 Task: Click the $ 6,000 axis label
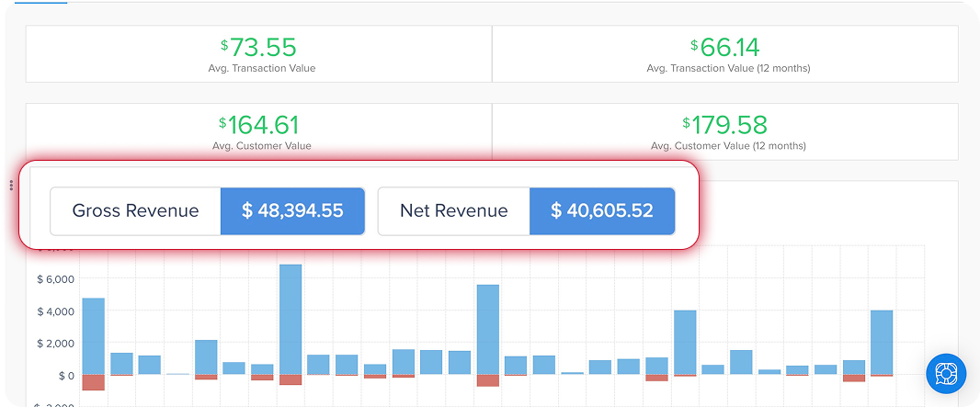(x=54, y=279)
